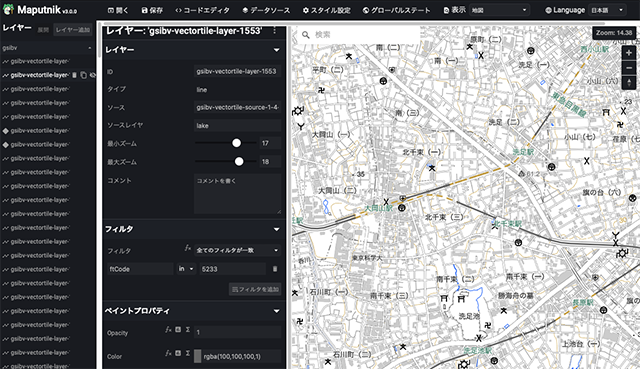The image size is (640, 369).
Task: Click the レイヤー追加 add layer button
Action: [73, 30]
